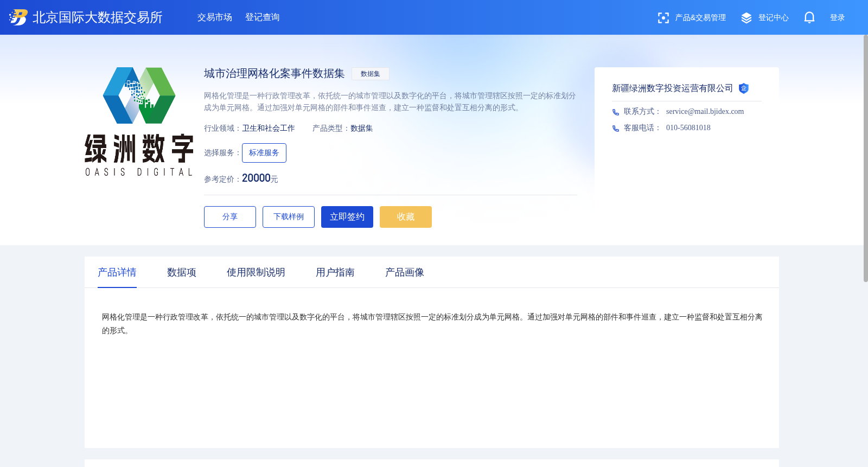
Task: Click the price 20000元
Action: (260, 178)
